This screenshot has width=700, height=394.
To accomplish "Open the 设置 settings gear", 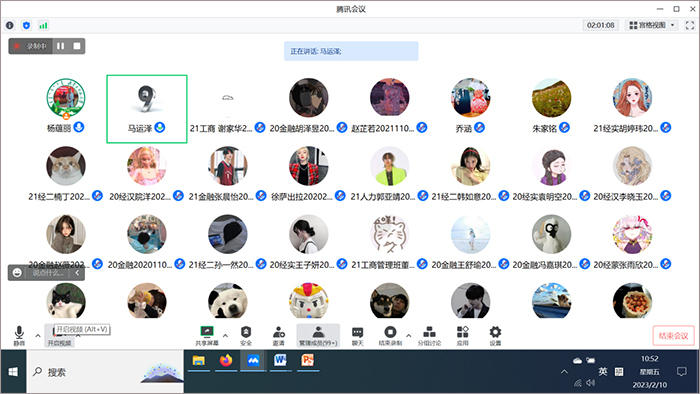I will pos(495,336).
